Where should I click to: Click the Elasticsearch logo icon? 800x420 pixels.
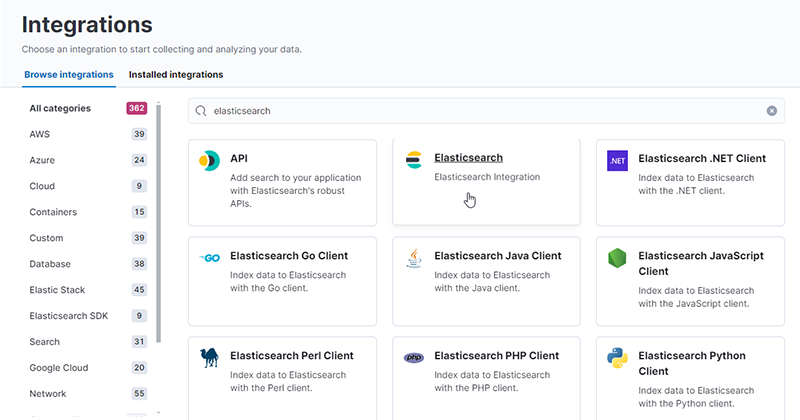413,160
